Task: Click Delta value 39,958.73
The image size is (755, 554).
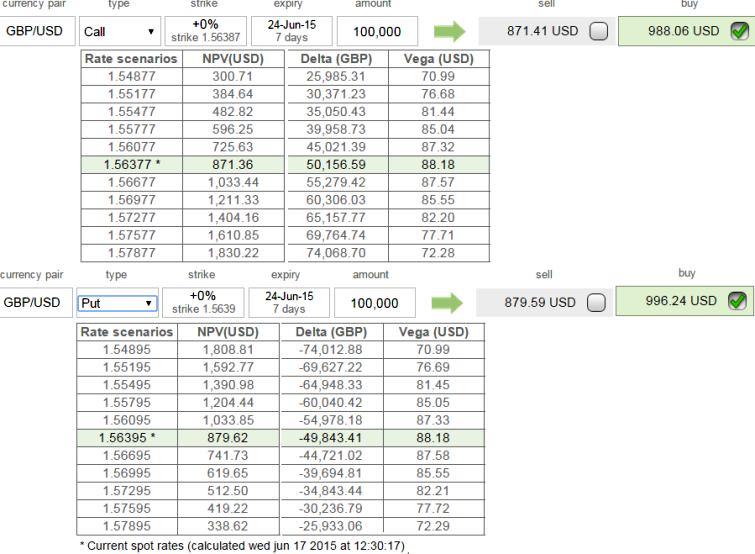Action: (x=336, y=129)
